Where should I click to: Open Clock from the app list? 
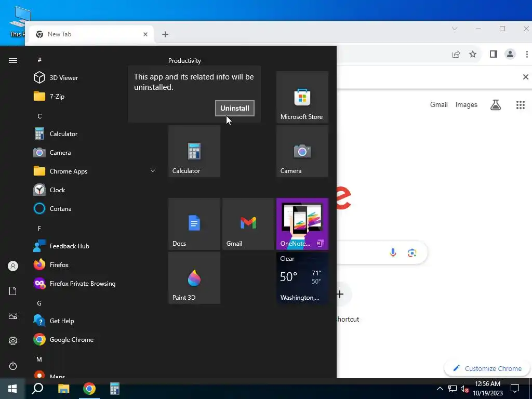click(x=95, y=190)
